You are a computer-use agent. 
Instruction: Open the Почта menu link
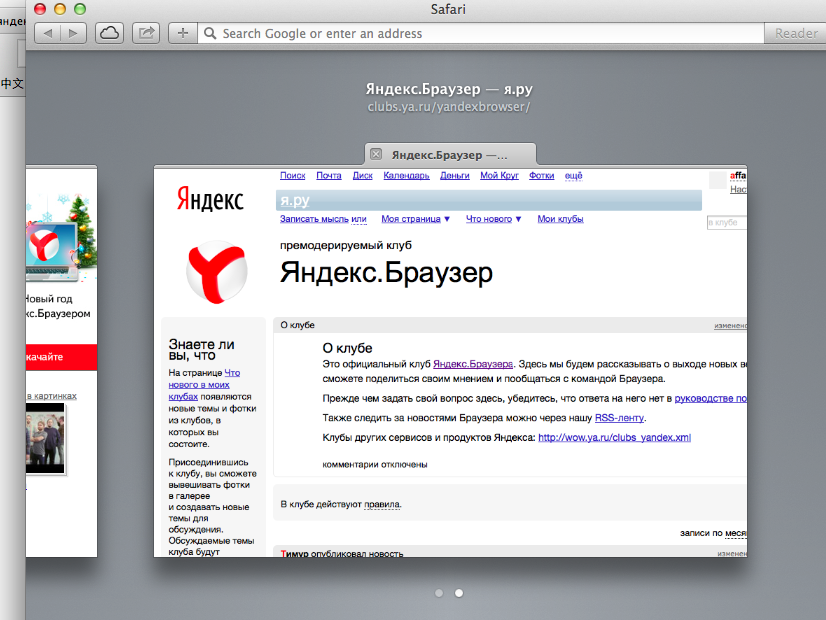pos(326,176)
